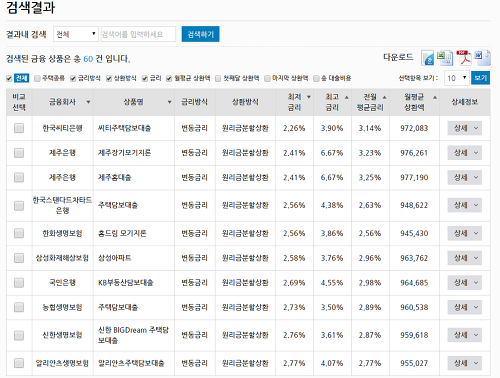Image resolution: width=500 pixels, height=378 pixels.
Task: Download results as Excel file icon
Action: click(x=445, y=58)
